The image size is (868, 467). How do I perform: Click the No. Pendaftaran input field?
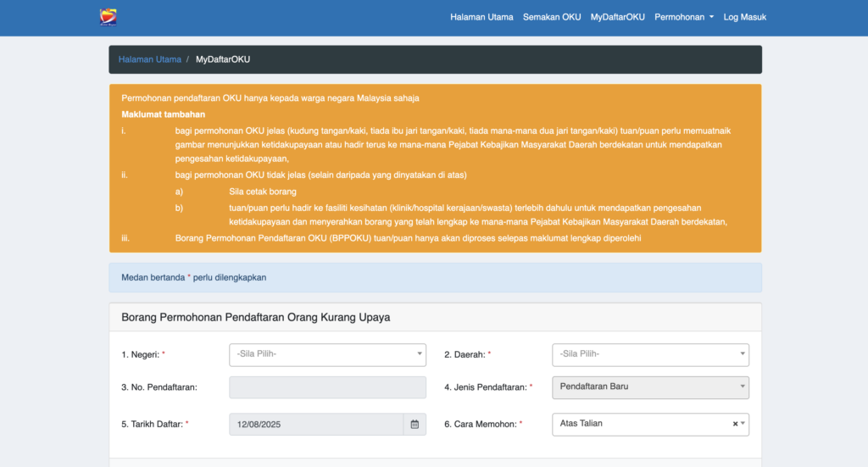327,387
